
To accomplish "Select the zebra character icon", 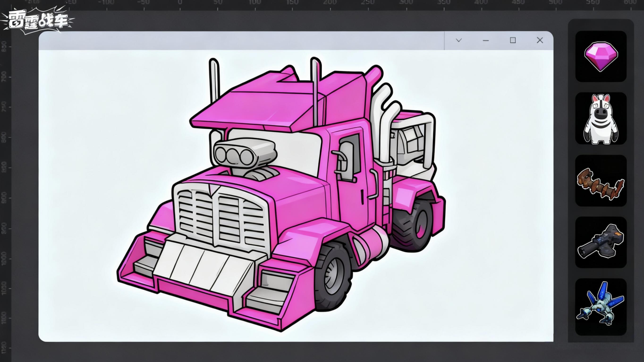I will pos(601,119).
